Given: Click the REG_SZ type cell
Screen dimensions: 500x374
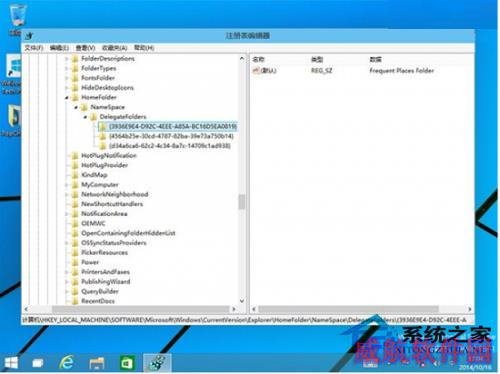Looking at the screenshot, I should pos(322,70).
